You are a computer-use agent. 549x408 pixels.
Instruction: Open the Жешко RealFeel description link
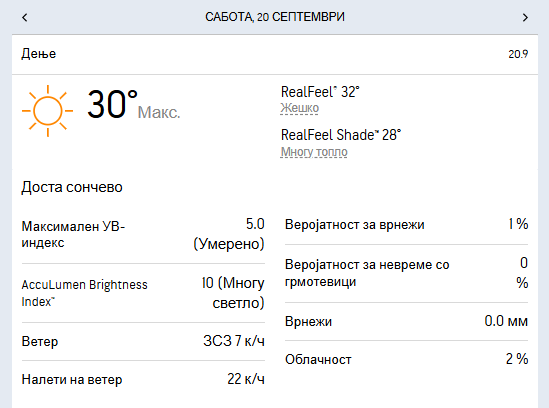(299, 108)
